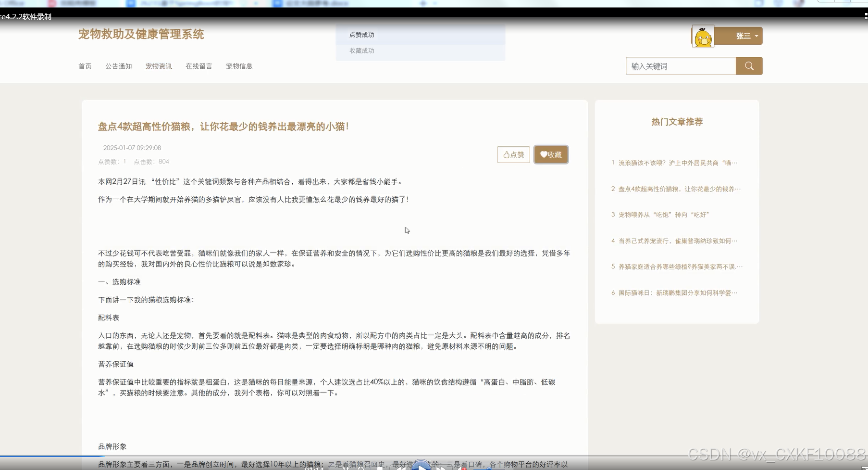Click the search magnifier button
Image resolution: width=868 pixels, height=470 pixels.
pyautogui.click(x=749, y=66)
